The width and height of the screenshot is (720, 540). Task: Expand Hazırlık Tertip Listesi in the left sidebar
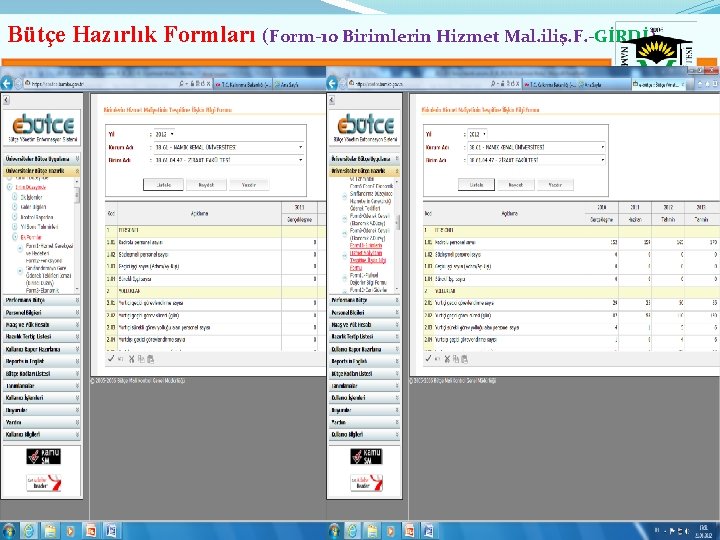coord(42,337)
